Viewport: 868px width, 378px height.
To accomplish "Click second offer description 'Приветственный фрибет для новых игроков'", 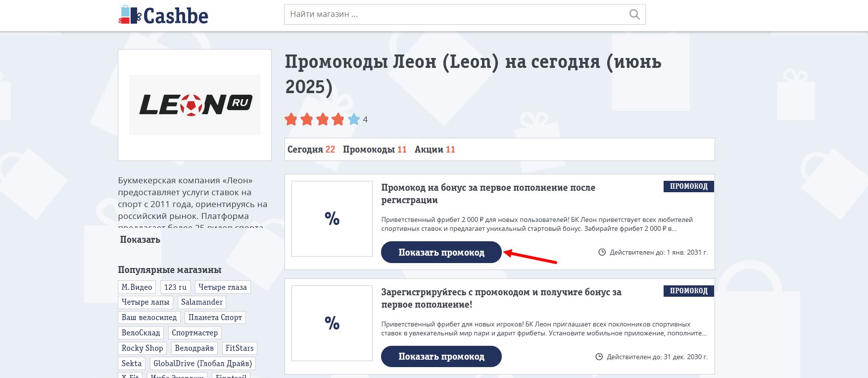I will (544, 328).
